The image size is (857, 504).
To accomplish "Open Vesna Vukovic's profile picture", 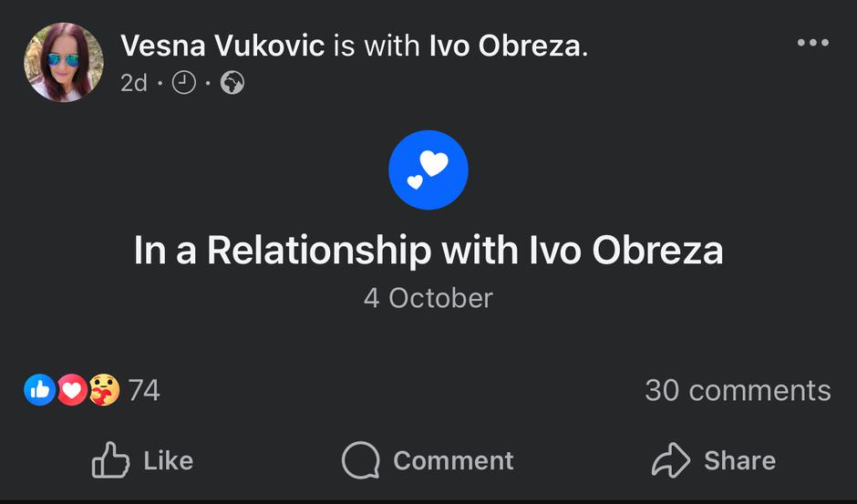I will [x=63, y=62].
